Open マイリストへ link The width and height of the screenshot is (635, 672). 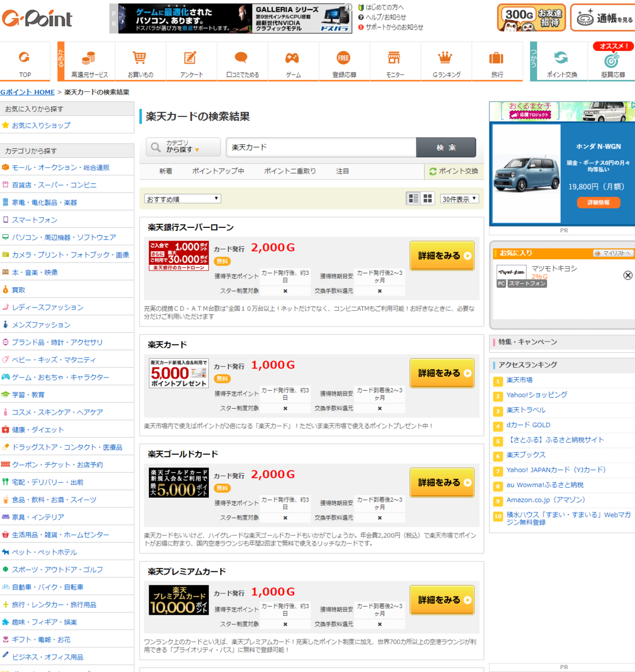[x=613, y=253]
